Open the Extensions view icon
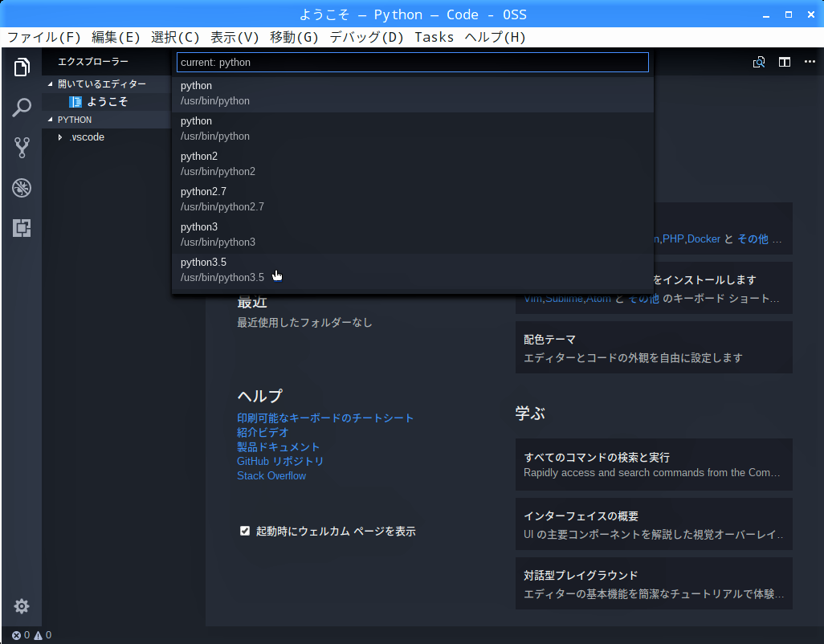 coord(22,228)
